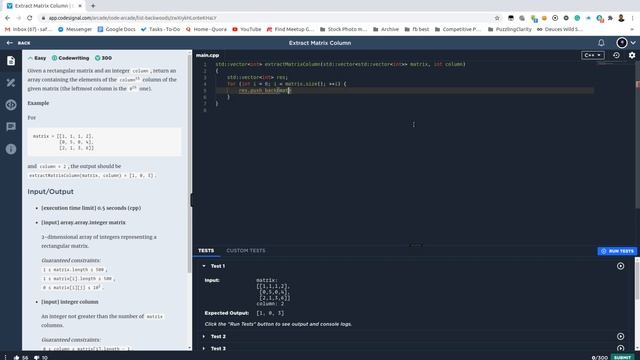The width and height of the screenshot is (640, 360).
Task: Downvote the task with thumbs down
Action: pos(36,358)
